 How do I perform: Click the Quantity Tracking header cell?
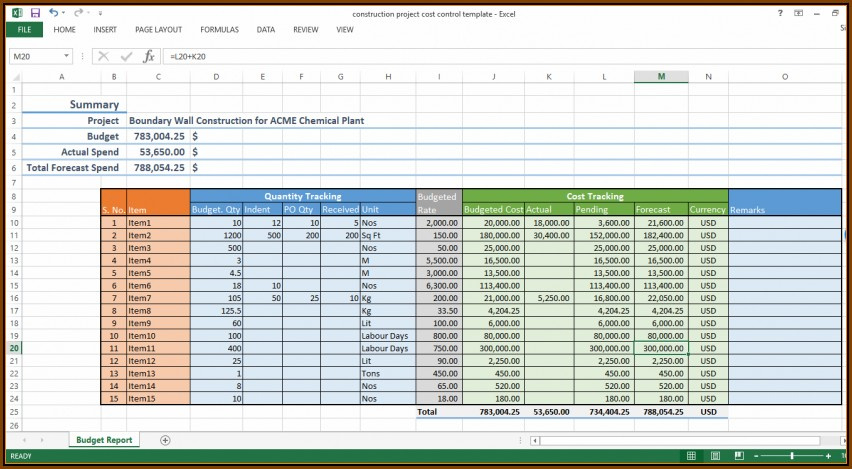point(303,196)
